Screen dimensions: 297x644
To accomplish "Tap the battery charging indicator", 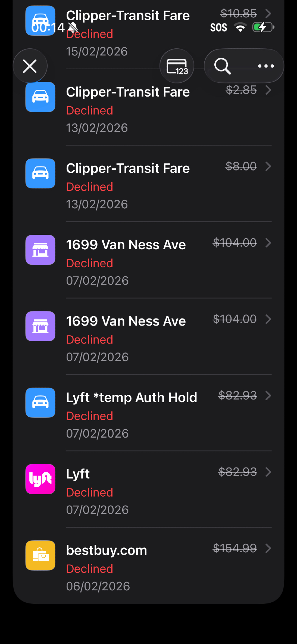I will click(263, 27).
